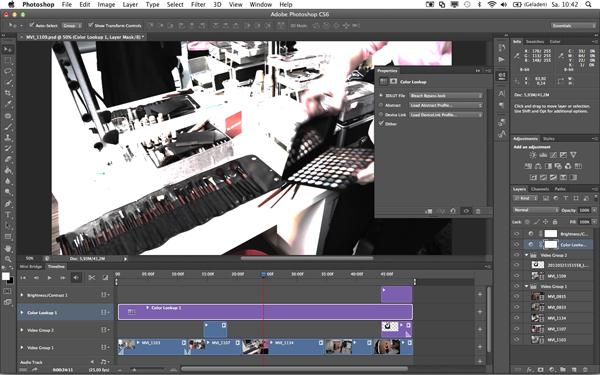Image resolution: width=600 pixels, height=375 pixels.
Task: Play the timeline video
Action: 49,277
